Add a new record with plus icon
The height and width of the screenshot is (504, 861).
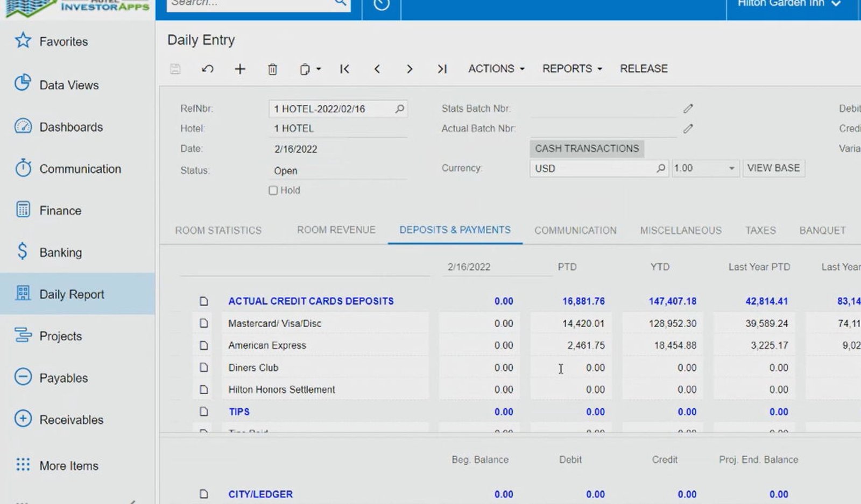240,69
